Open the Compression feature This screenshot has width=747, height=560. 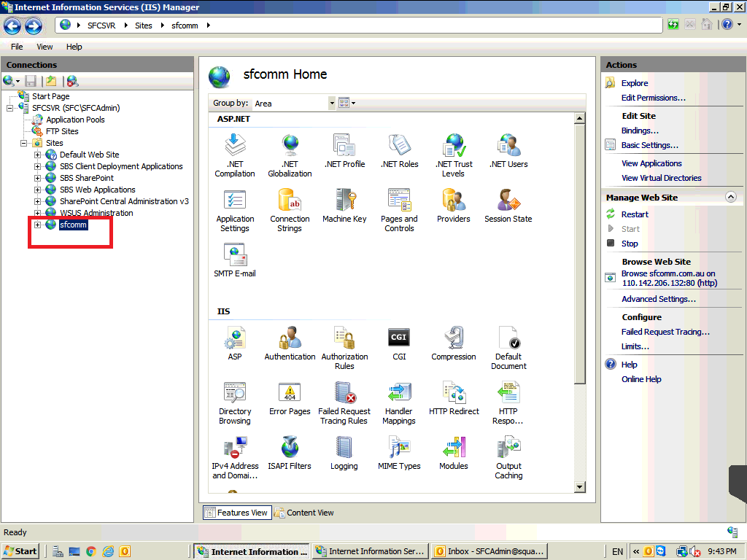tap(454, 343)
